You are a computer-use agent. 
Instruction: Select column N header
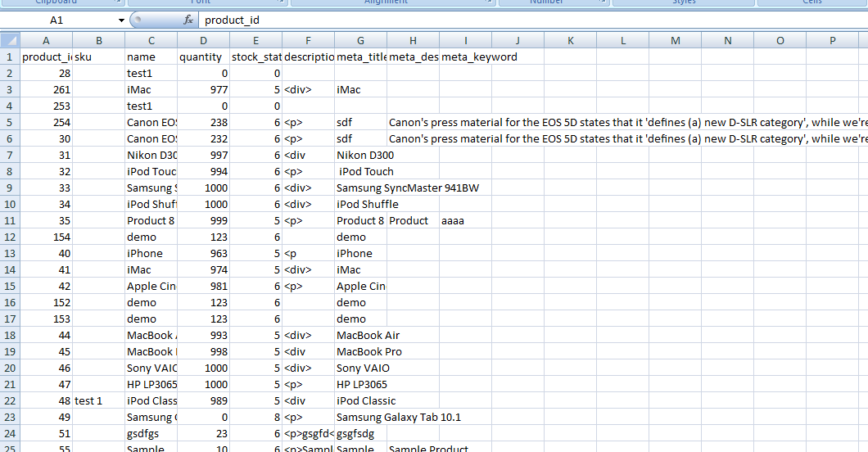727,40
